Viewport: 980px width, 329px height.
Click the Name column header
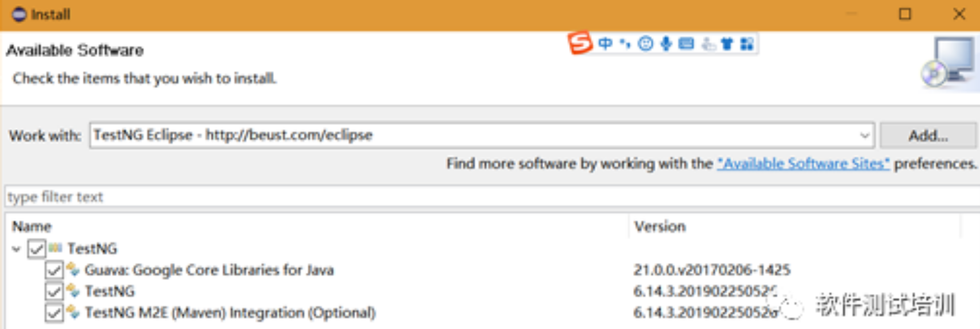pos(32,227)
